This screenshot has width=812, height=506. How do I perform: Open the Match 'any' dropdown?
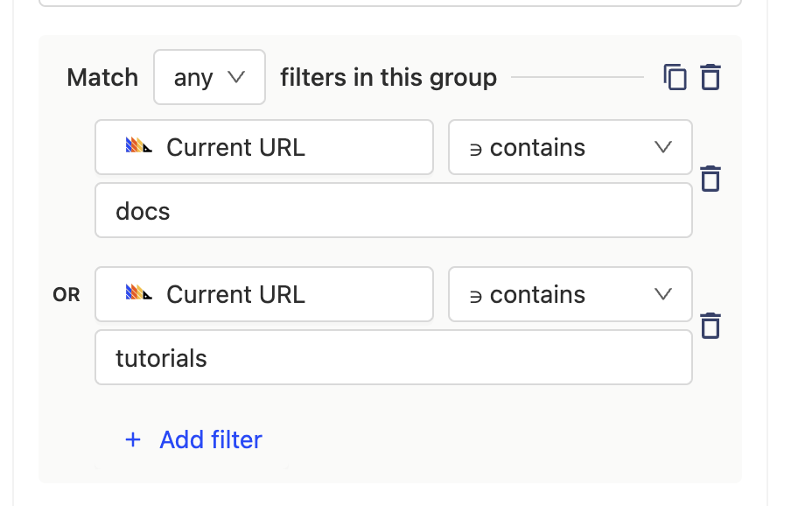(209, 78)
